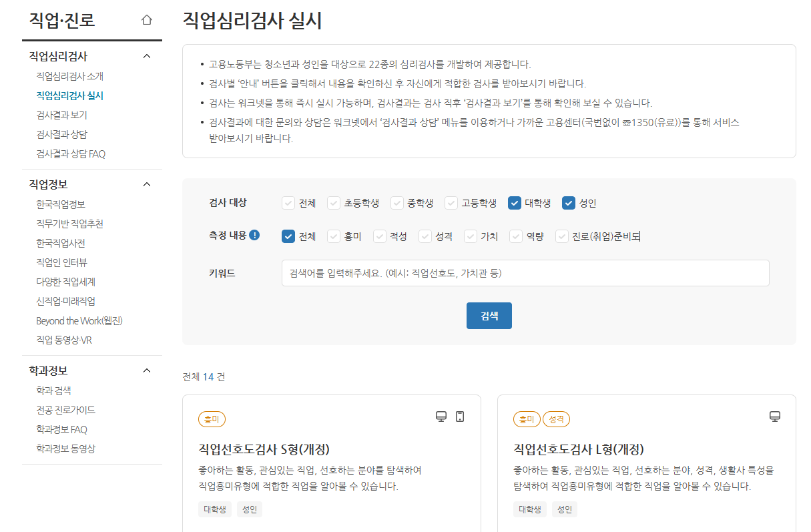This screenshot has height=532, width=811.
Task: Collapse the 학과정보 sidebar section
Action: click(147, 370)
